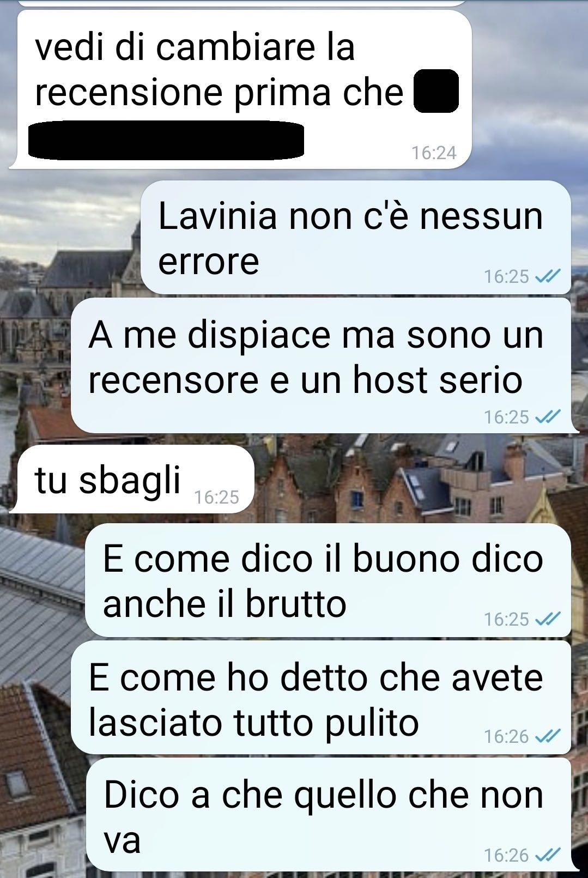The image size is (588, 878).
Task: Tap the 16:26 timestamp on 'tutto pulito' message
Action: click(507, 737)
